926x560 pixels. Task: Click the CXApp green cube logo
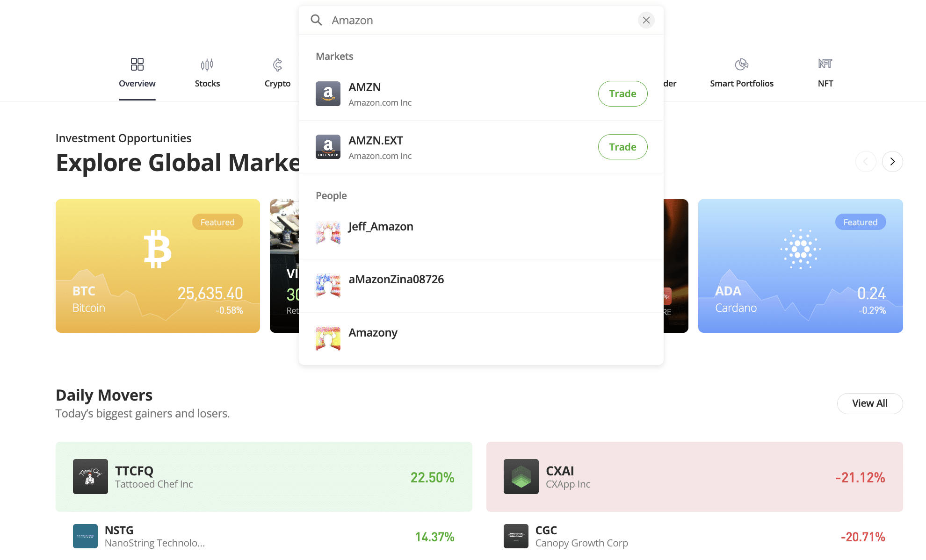[521, 477]
